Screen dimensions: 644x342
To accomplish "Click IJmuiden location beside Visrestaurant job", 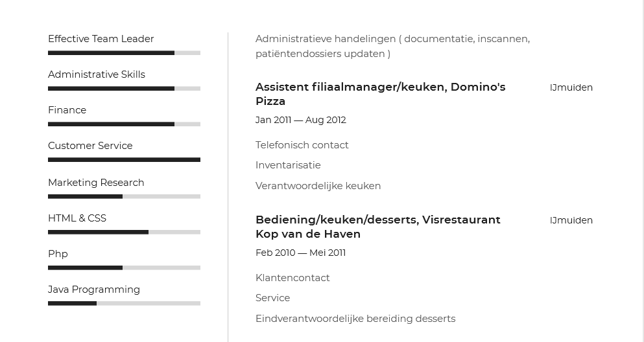I will coord(571,220).
